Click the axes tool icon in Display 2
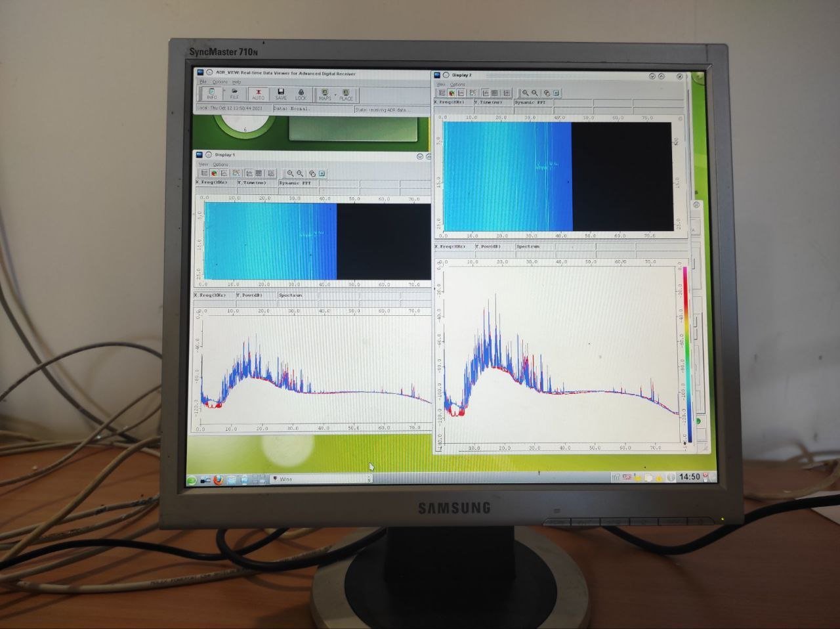Viewport: 840px width, 629px height. [x=473, y=93]
